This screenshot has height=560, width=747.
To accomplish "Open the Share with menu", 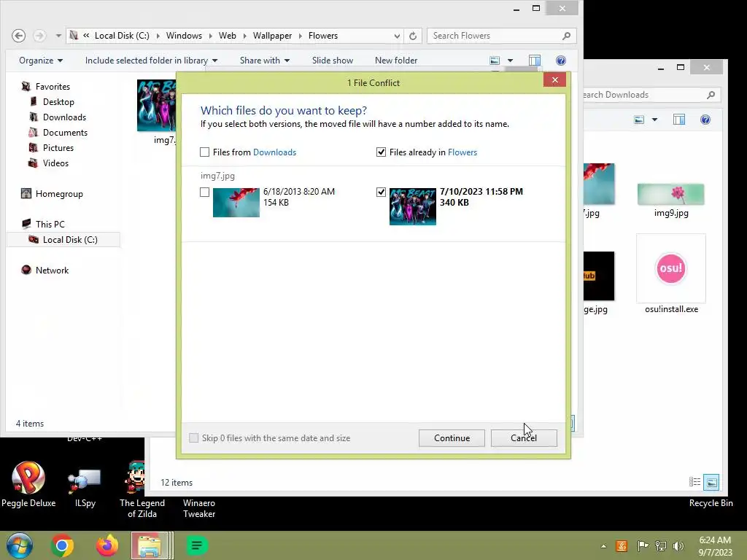I will (264, 61).
